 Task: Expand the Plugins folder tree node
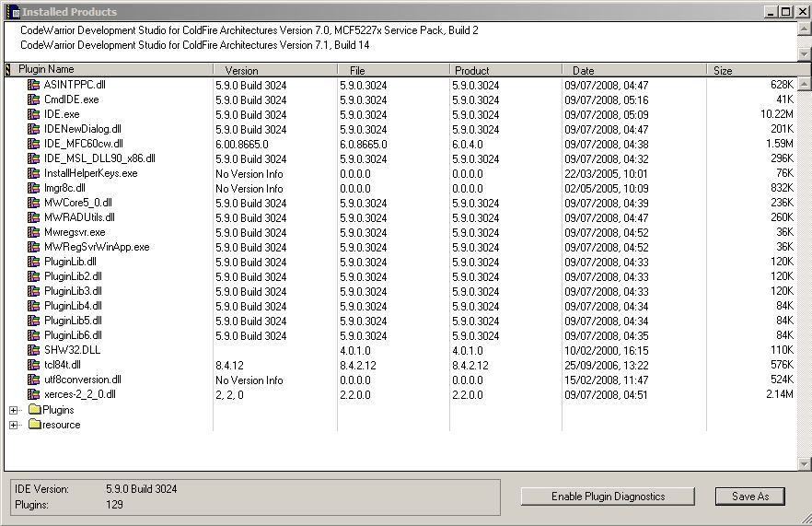click(14, 411)
